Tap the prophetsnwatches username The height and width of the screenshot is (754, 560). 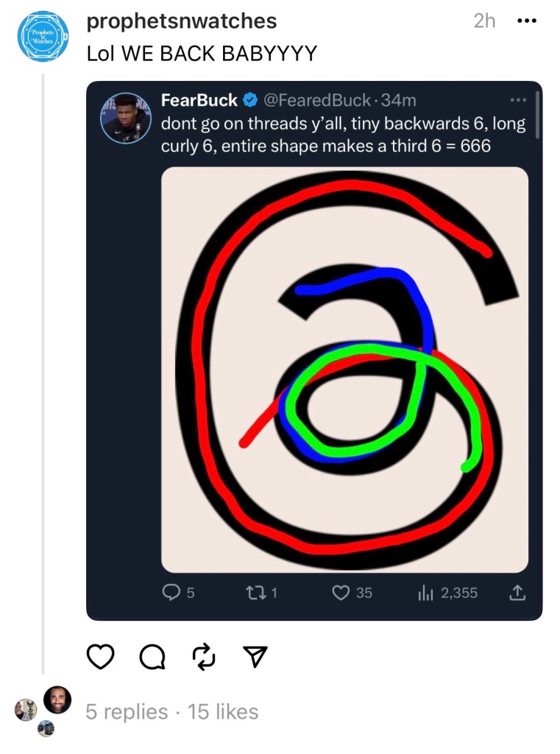pyautogui.click(x=182, y=21)
